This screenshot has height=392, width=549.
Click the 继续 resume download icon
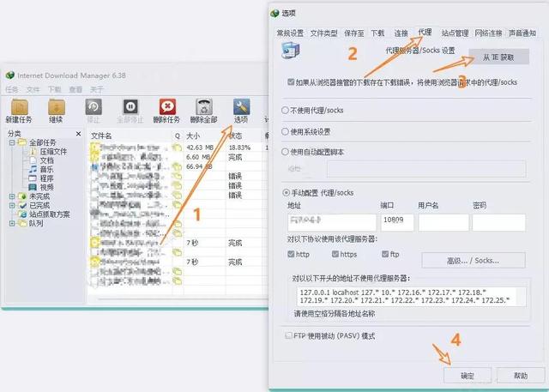click(57, 107)
